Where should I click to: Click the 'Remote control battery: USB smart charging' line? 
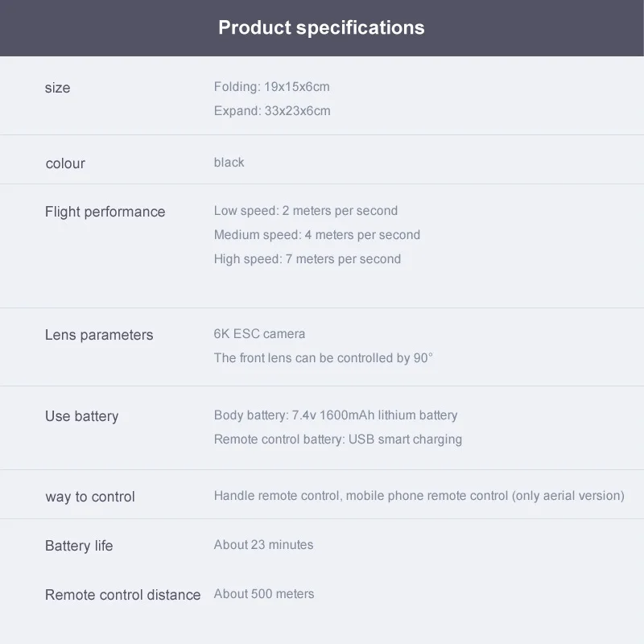click(x=337, y=440)
